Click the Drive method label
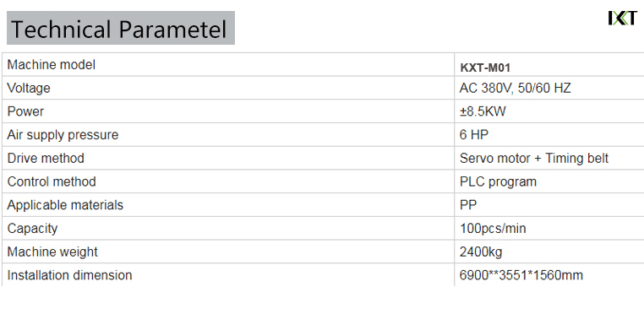 click(46, 159)
